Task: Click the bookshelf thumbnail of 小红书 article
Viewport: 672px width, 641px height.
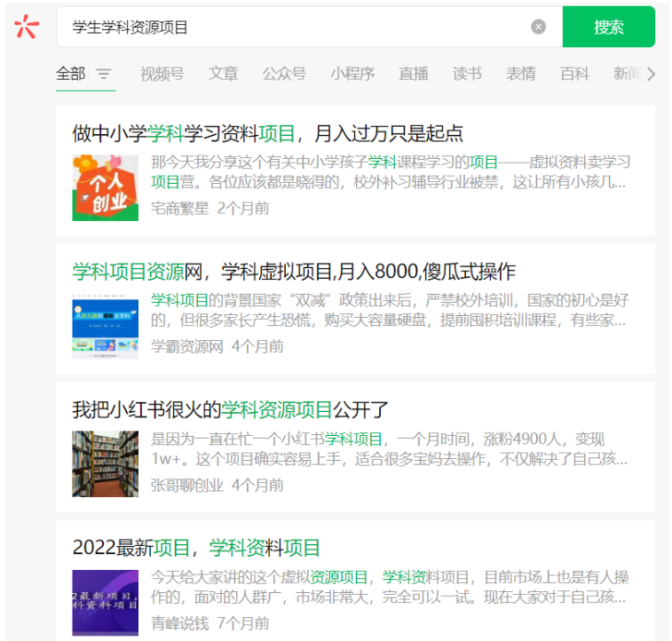Action: point(106,463)
